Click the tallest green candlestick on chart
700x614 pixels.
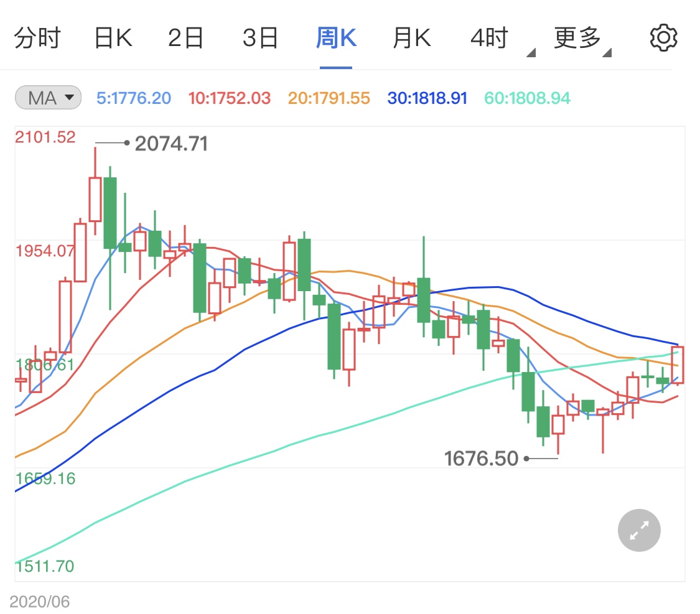click(x=111, y=212)
